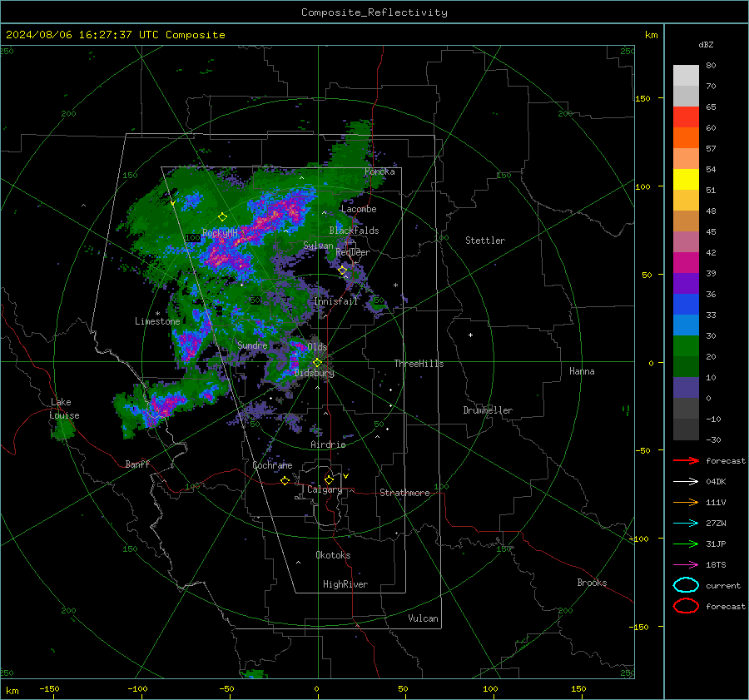Click the -150 tick on bottom axis
This screenshot has height=700, width=749.
(x=49, y=689)
